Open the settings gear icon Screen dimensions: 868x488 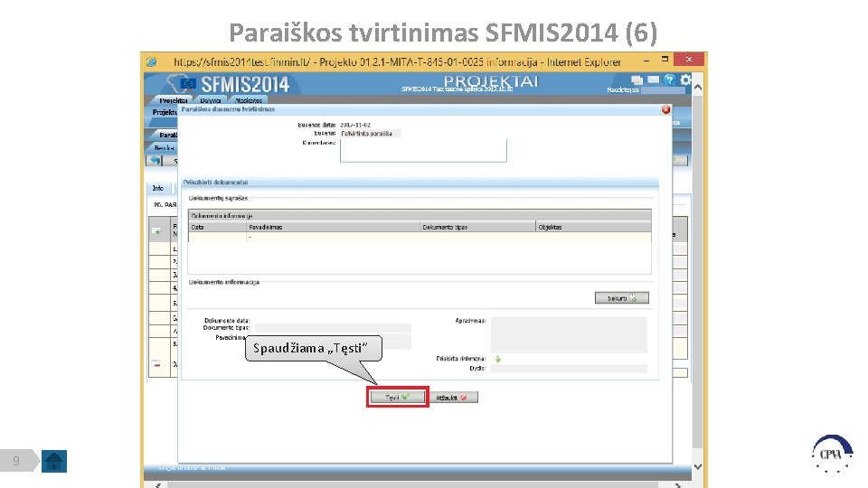click(685, 80)
